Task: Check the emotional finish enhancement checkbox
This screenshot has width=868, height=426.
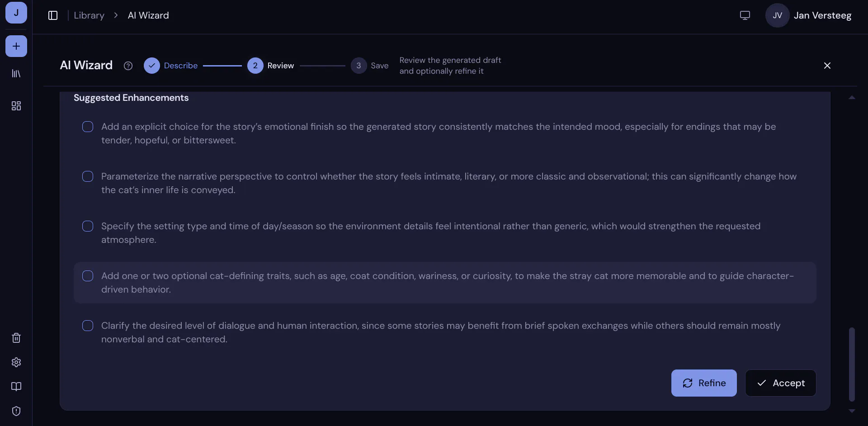Action: pyautogui.click(x=88, y=127)
